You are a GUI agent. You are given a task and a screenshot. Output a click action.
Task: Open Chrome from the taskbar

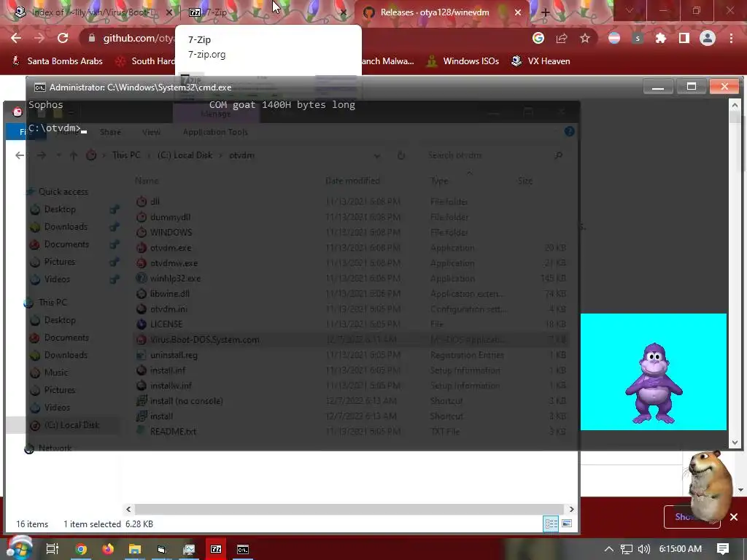click(81, 549)
